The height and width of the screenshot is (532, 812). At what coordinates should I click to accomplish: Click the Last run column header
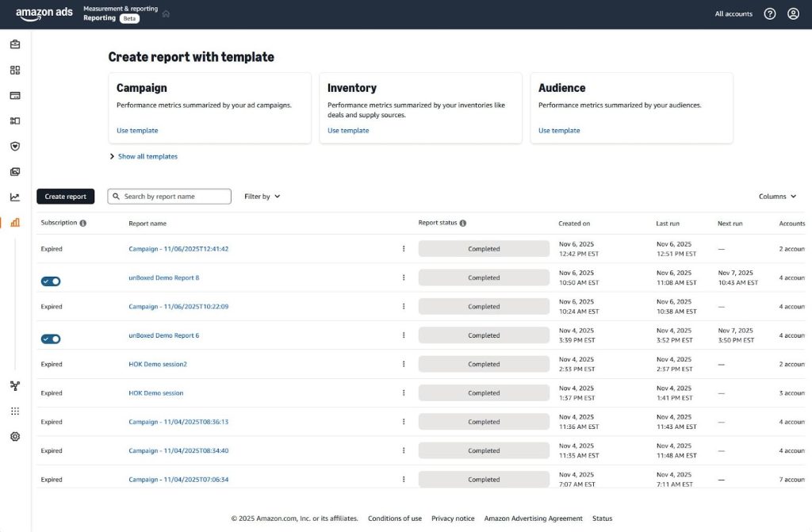(668, 224)
